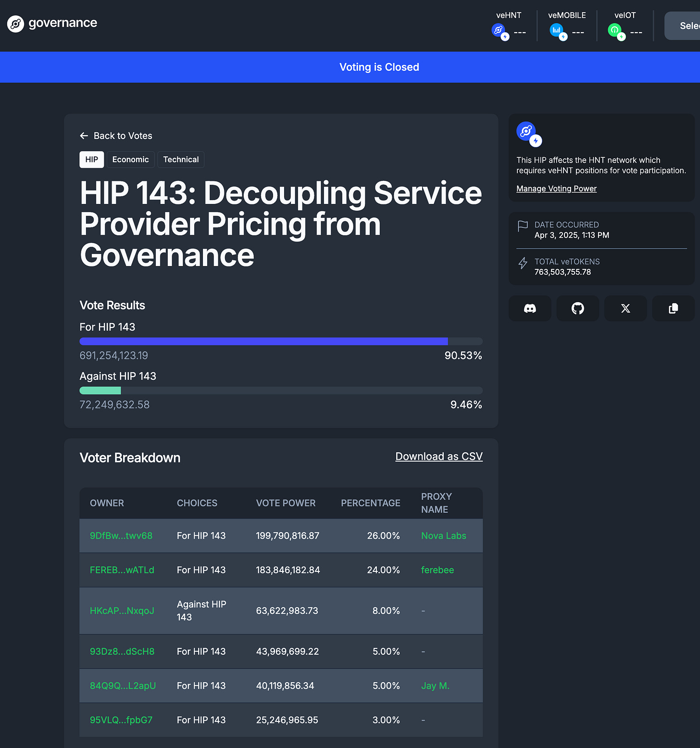The width and height of the screenshot is (700, 748).
Task: Click the Date Occurred flag icon
Action: click(x=523, y=226)
